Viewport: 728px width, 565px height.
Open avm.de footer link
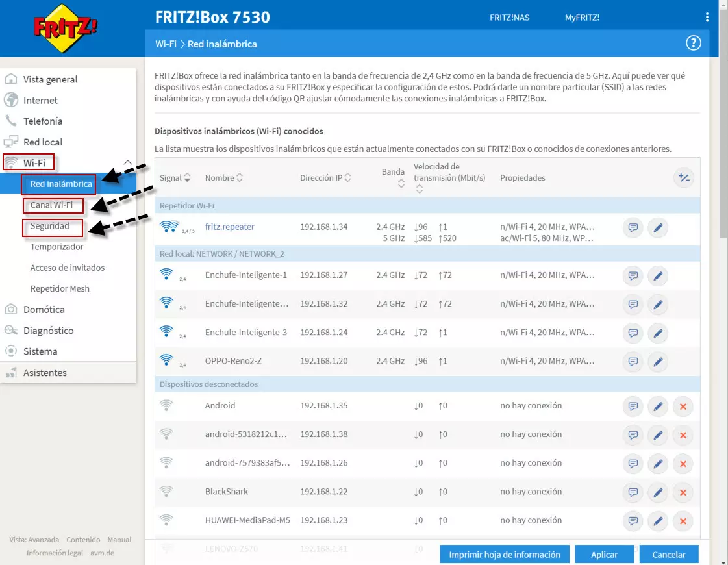tap(102, 553)
